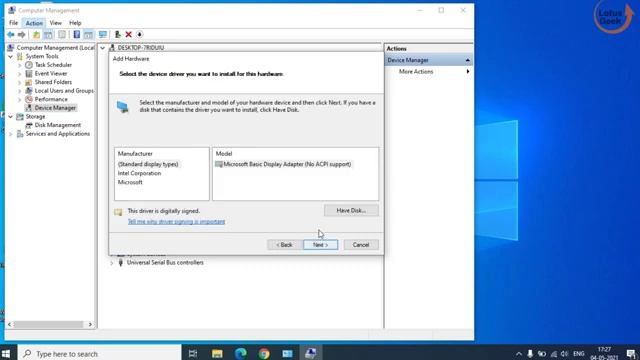Screen dimensions: 640x360
Task: Select (Standard display types) manufacturer
Action: pyautogui.click(x=148, y=164)
